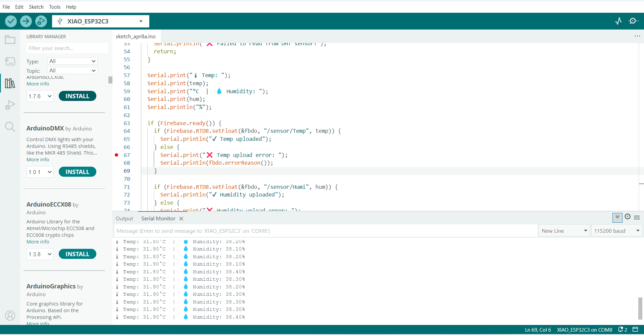Open the Sketchbook folder sidebar icon

point(10,40)
